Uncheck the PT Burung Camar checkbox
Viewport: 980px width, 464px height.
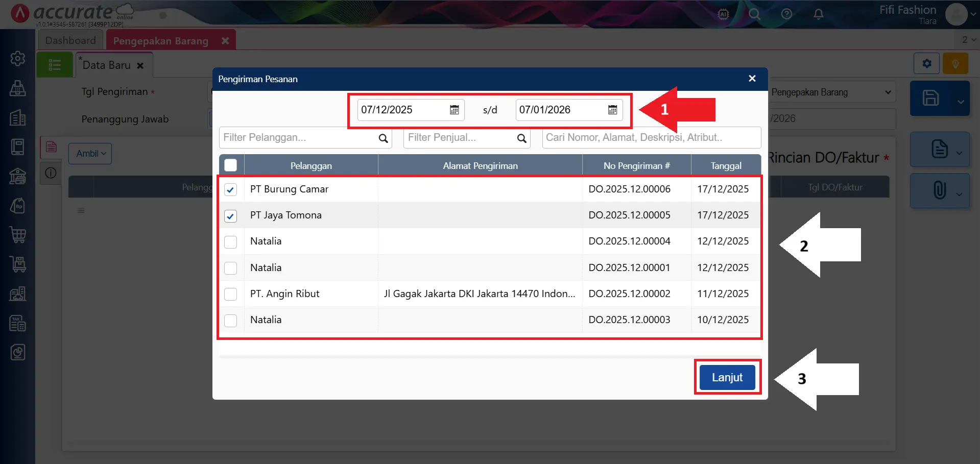231,189
